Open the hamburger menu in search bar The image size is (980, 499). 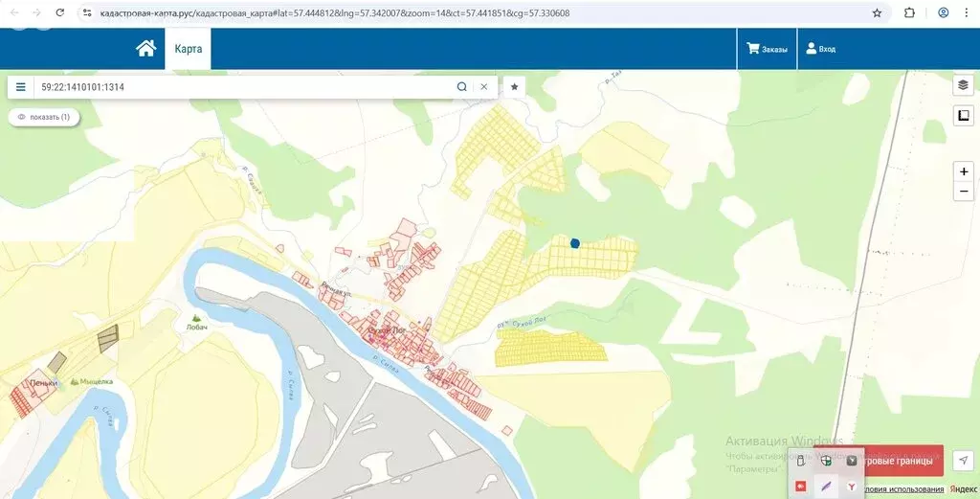(x=21, y=87)
